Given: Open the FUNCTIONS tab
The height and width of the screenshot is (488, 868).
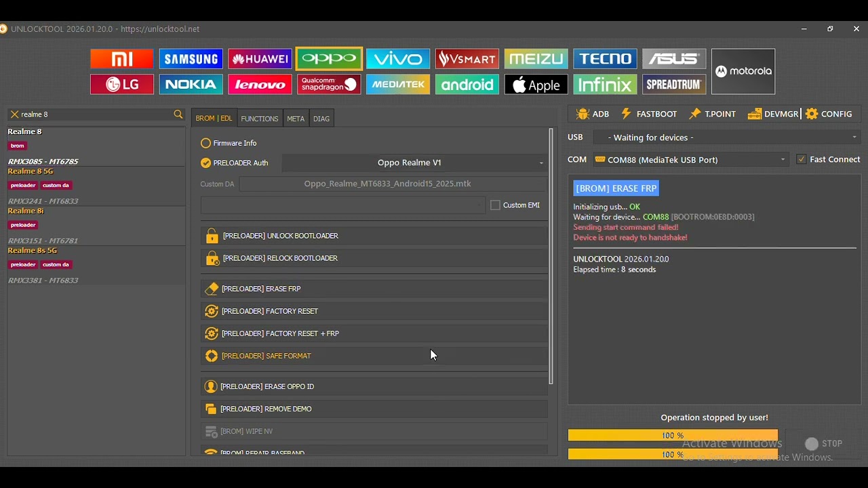Looking at the screenshot, I should tap(260, 119).
